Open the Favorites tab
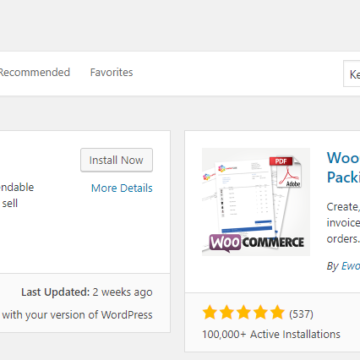The image size is (360, 360). pos(111,72)
